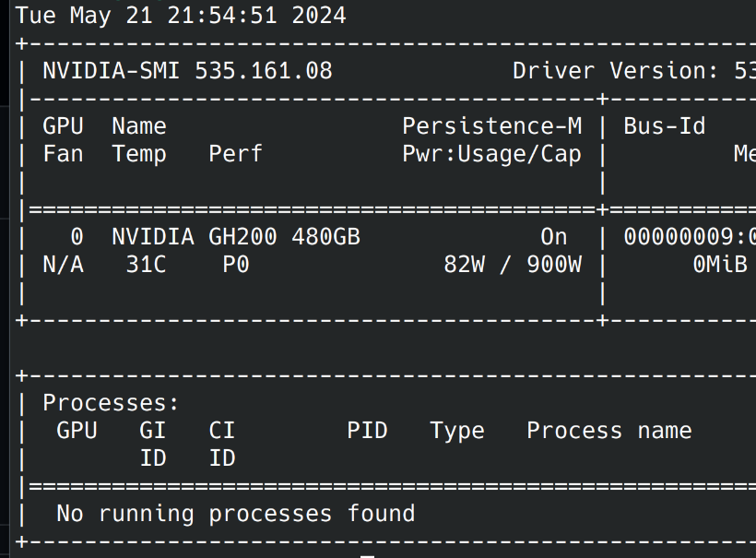The image size is (756, 558).
Task: Click the timestamp 'Tue May 21 21:54:51 2024'
Action: [181, 16]
